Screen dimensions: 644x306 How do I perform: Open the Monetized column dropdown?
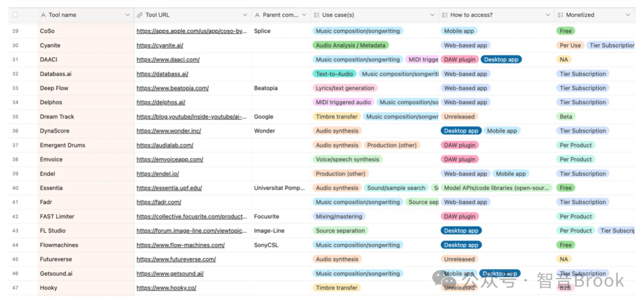click(628, 15)
